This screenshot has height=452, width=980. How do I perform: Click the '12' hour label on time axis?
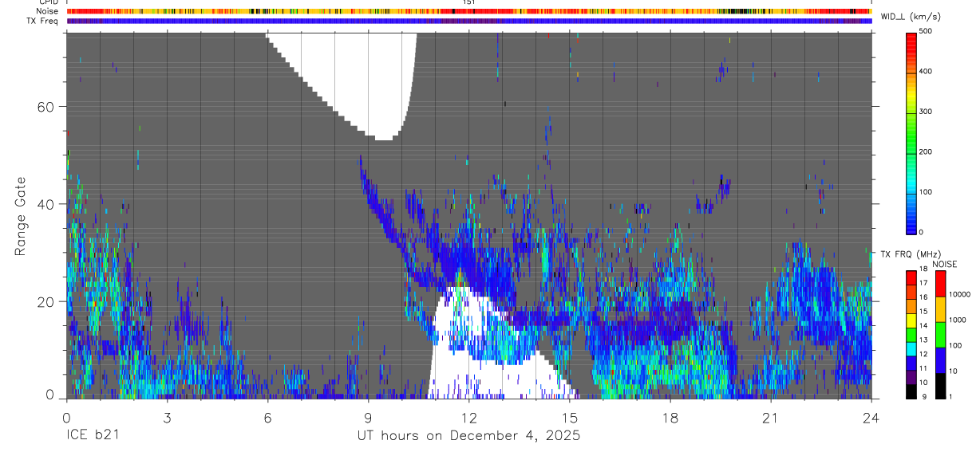coord(469,417)
